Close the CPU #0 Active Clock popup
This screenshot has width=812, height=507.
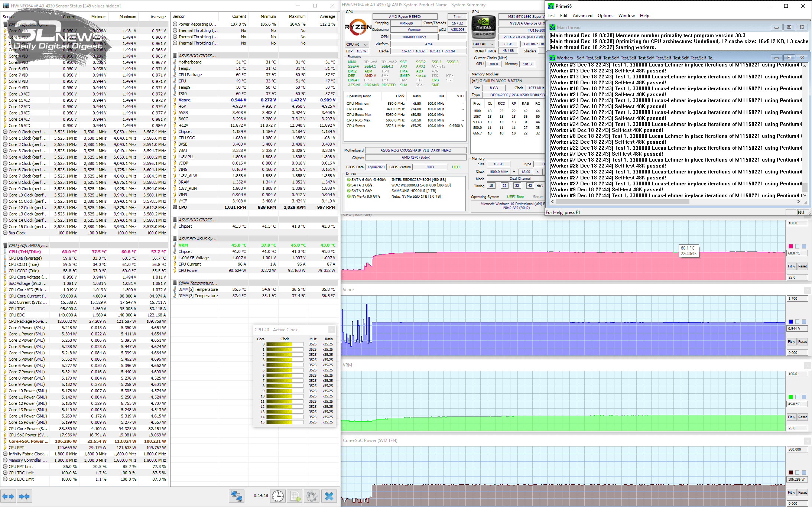point(332,329)
